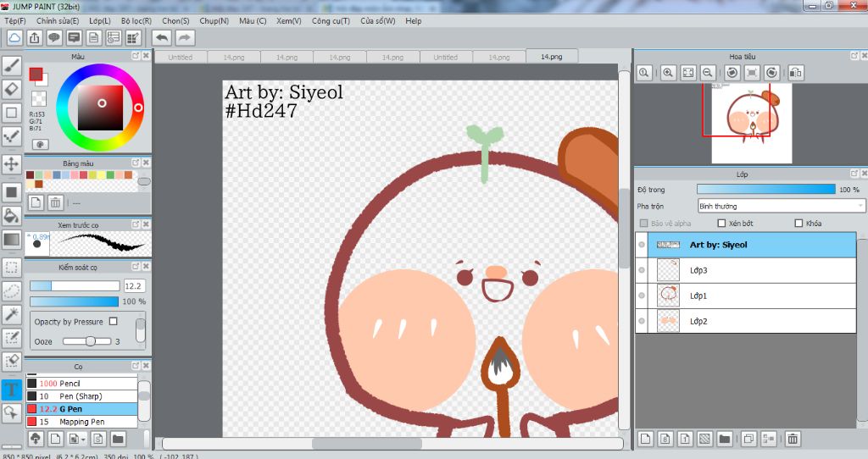Activate the Text tool
The height and width of the screenshot is (459, 868).
pos(12,389)
